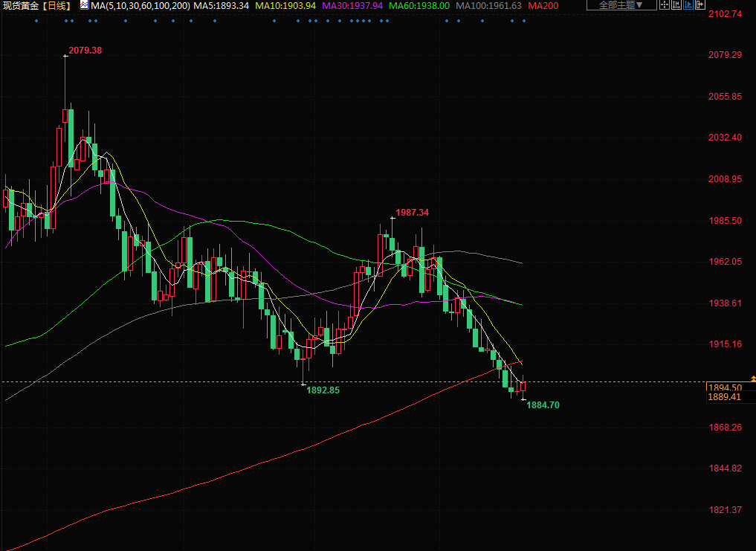Click the 1987.34 peak price label

click(412, 213)
